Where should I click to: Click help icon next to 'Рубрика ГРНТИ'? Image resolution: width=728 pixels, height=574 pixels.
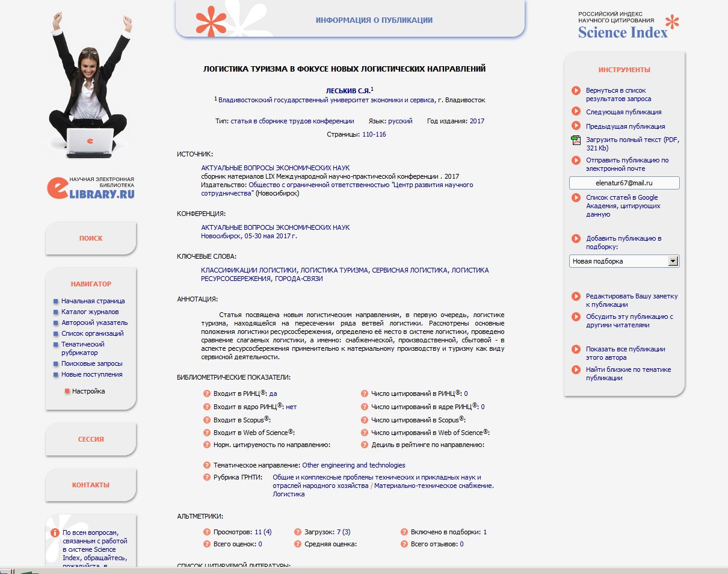(207, 478)
